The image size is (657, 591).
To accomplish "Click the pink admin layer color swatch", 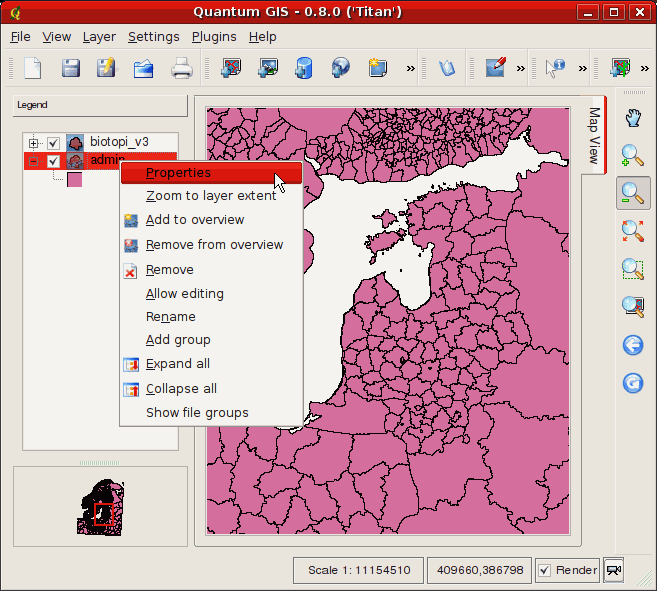I will (74, 179).
